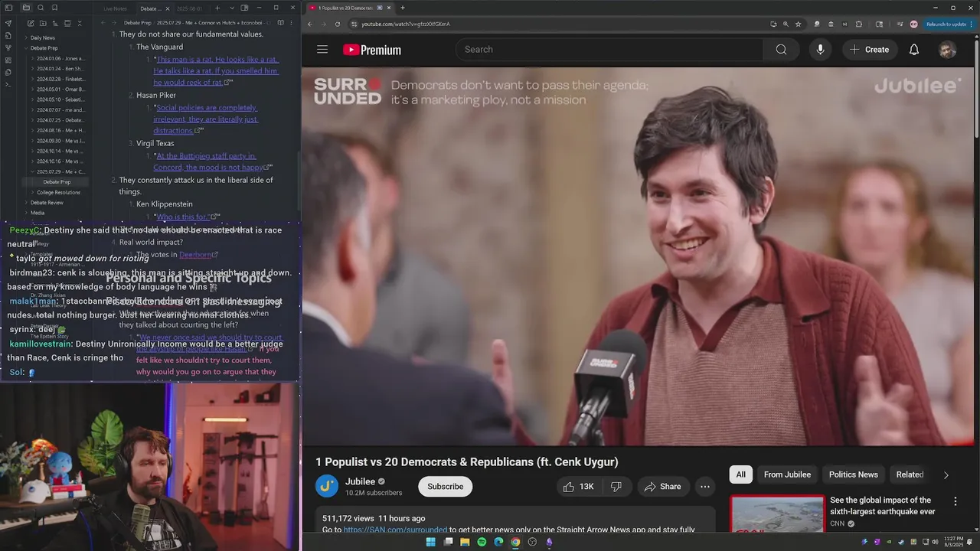Click the YouTube search magnifier button

[781, 50]
